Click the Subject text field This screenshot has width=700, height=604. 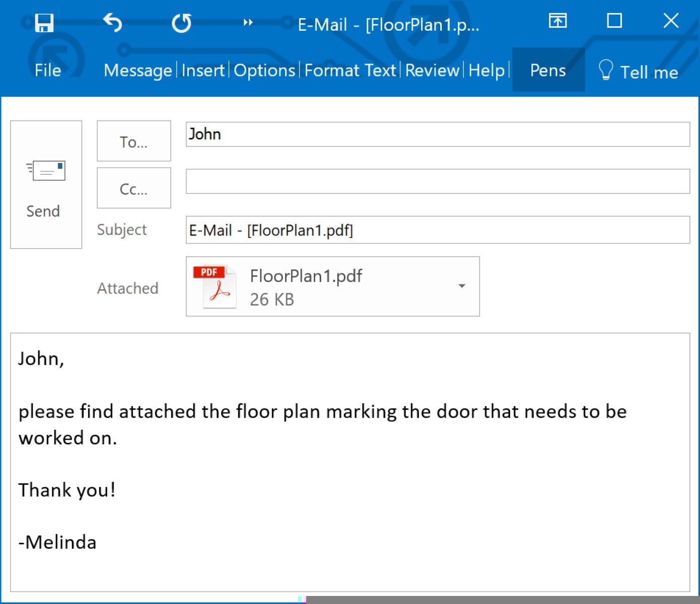click(x=437, y=230)
